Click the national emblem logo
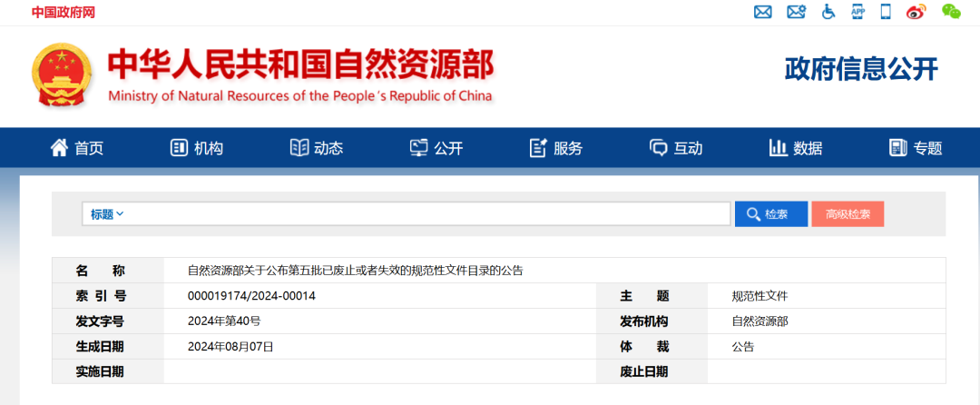Viewport: 980px width, 405px height. pyautogui.click(x=62, y=74)
